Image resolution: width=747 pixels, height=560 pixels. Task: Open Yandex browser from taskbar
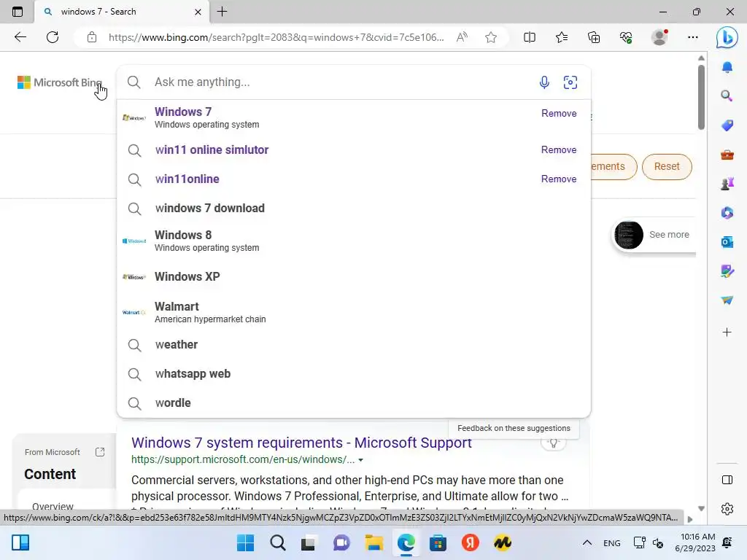pos(471,542)
